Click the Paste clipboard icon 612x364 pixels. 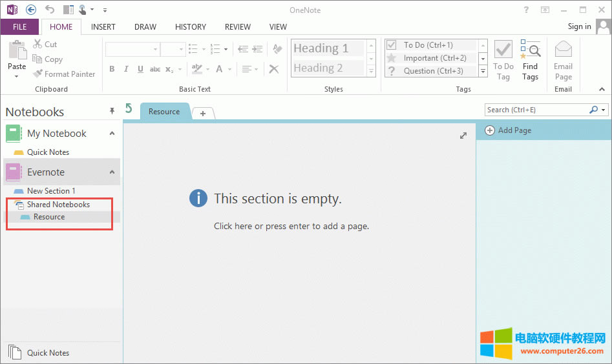coord(16,52)
